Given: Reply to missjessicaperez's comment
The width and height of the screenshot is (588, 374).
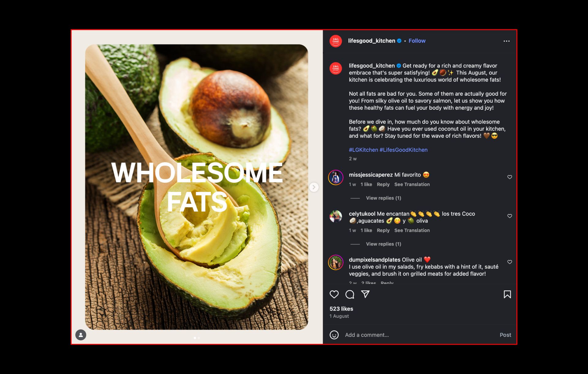Looking at the screenshot, I should (x=383, y=184).
